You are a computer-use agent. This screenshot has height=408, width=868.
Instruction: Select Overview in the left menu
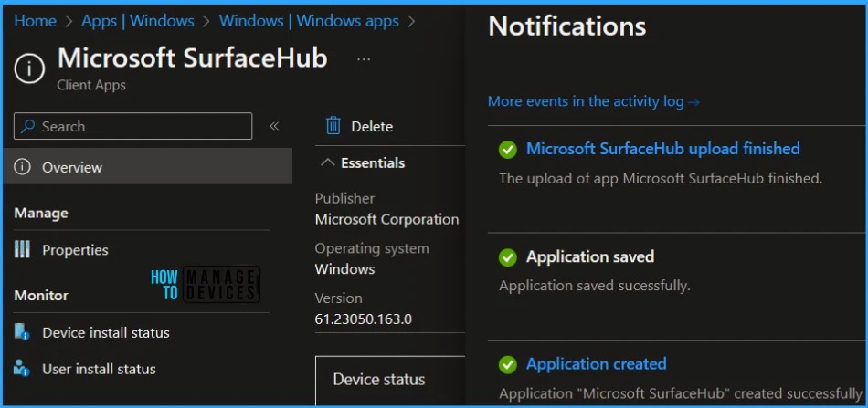[148, 167]
